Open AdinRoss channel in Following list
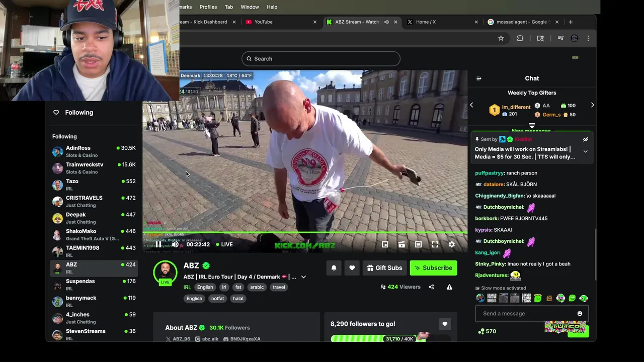The image size is (644, 362). point(94,151)
